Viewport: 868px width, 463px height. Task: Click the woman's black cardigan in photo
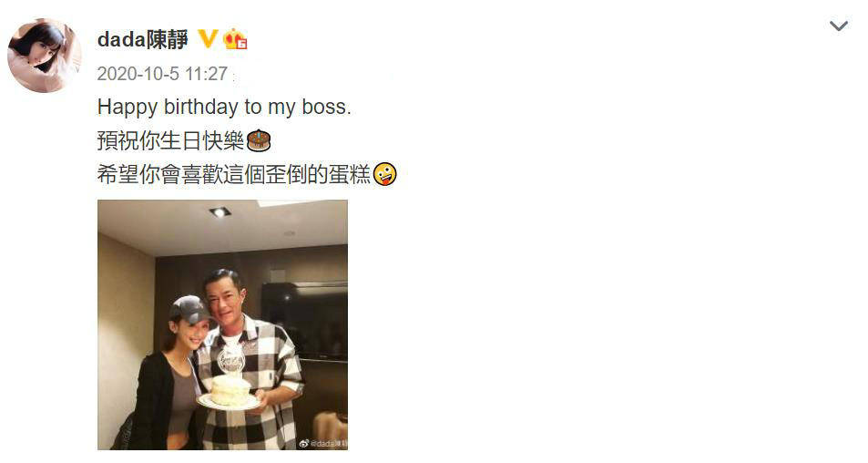[x=154, y=402]
